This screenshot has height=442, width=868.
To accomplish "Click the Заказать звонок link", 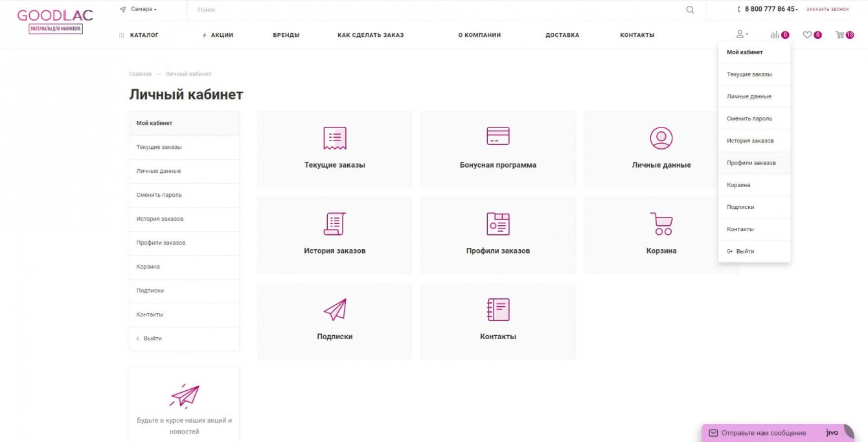I will coord(828,10).
